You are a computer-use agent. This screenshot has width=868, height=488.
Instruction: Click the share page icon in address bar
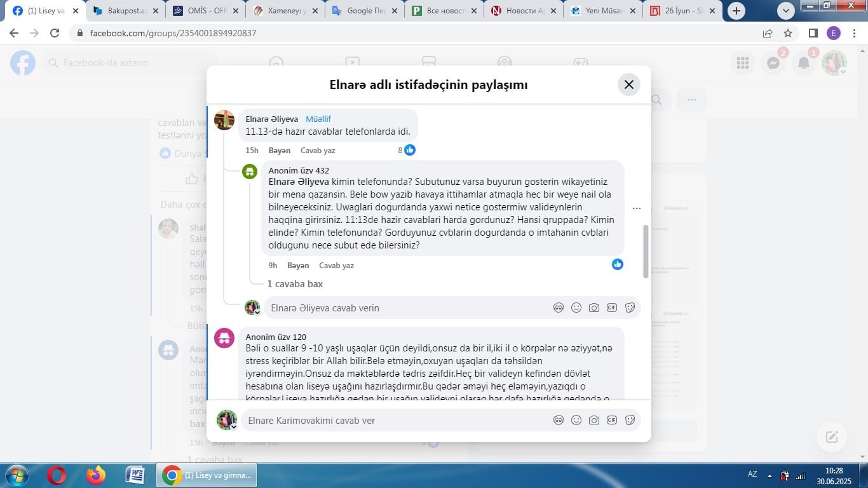768,33
